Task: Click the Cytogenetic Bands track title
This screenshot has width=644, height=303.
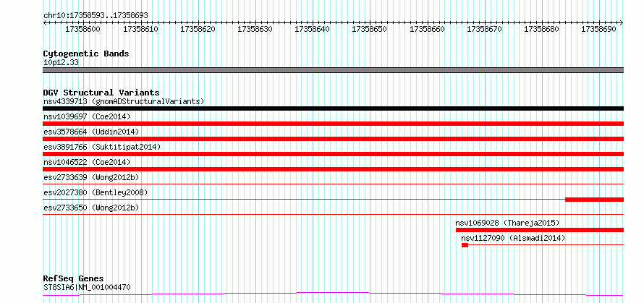Action: (86, 54)
